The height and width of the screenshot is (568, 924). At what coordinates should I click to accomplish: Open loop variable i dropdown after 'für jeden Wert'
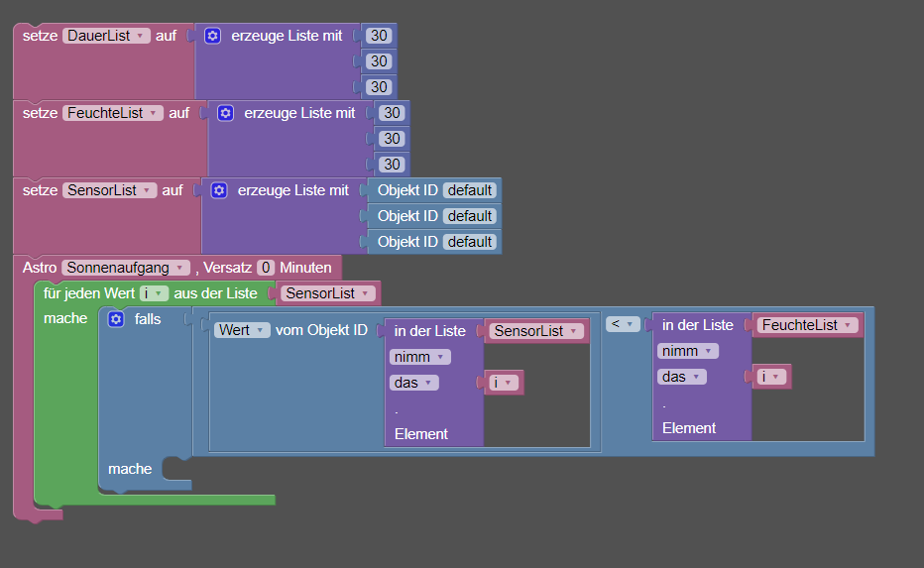[154, 293]
